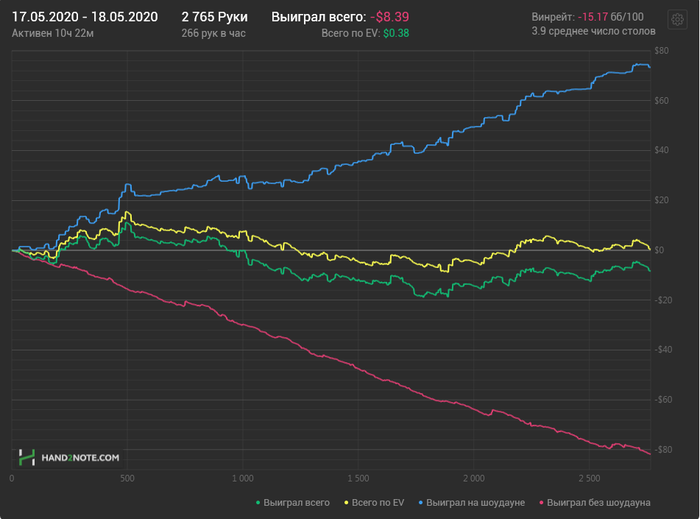Click the 'Выиграл на шоудауне' legend label
This screenshot has width=700, height=519.
[x=475, y=503]
